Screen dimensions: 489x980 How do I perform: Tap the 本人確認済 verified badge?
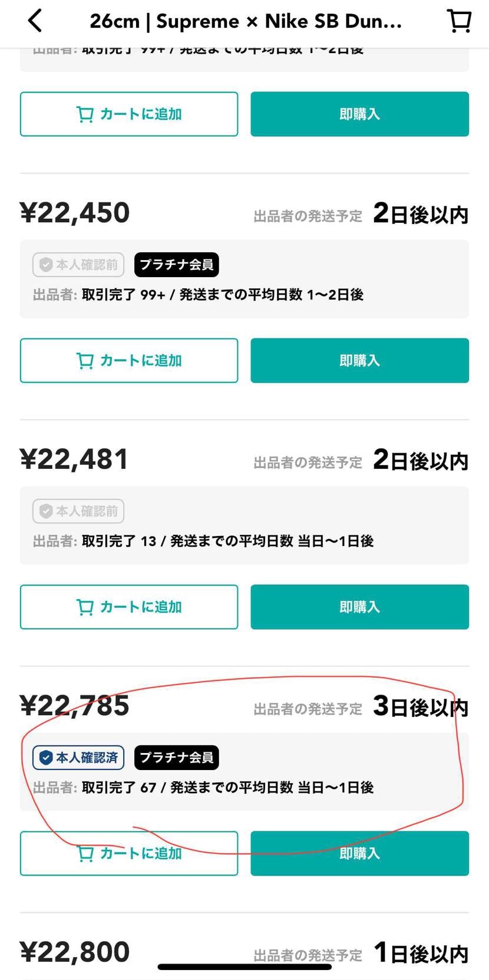[x=78, y=758]
